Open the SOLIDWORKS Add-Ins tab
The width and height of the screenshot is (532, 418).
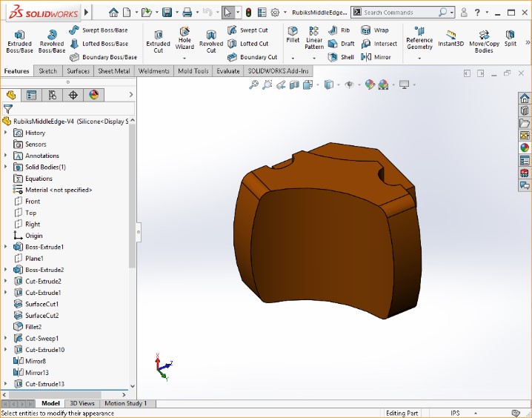click(278, 71)
